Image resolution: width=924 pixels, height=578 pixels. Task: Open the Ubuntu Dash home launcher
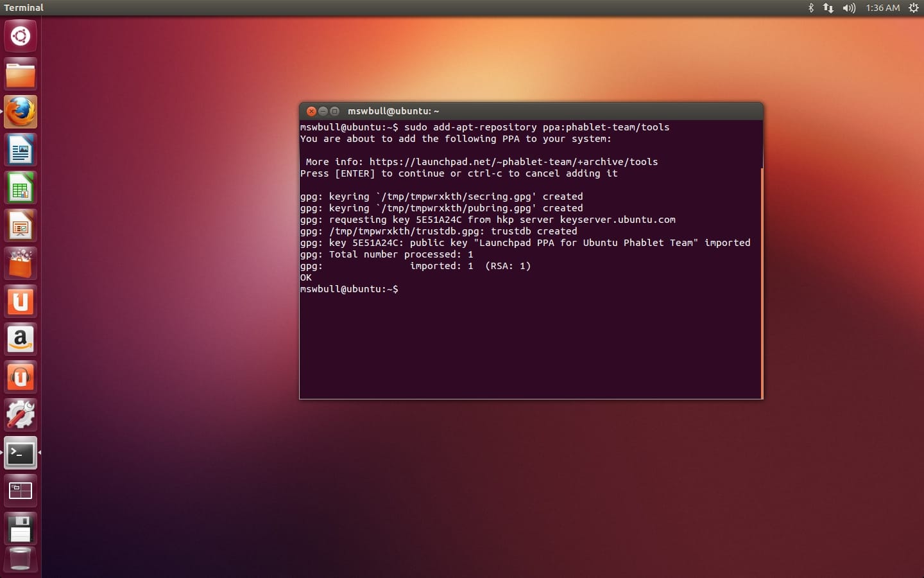point(21,36)
